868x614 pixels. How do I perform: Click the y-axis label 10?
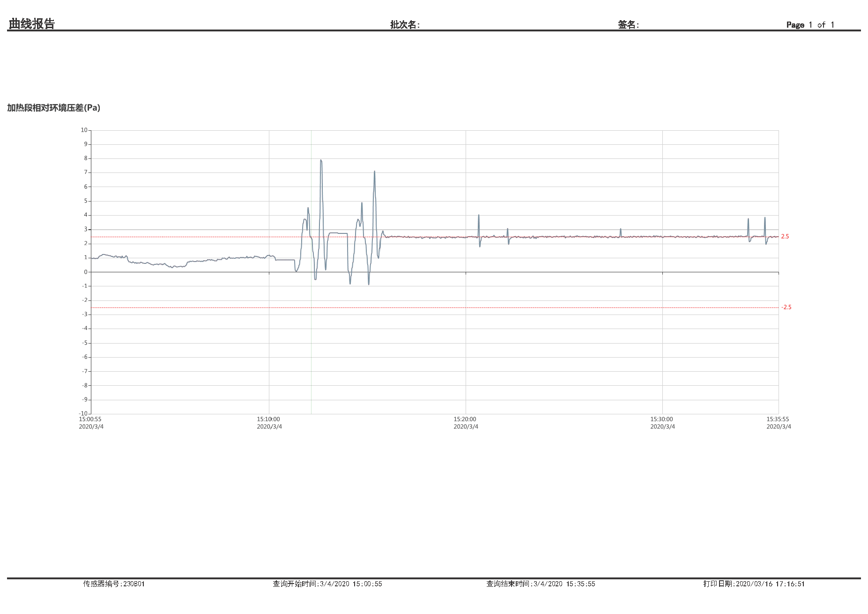[x=84, y=130]
